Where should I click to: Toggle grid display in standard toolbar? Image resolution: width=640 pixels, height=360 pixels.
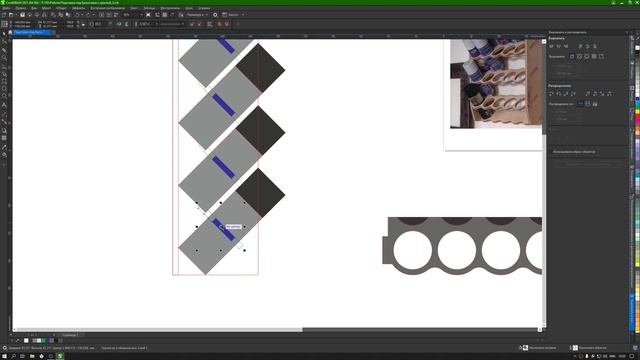click(164, 15)
